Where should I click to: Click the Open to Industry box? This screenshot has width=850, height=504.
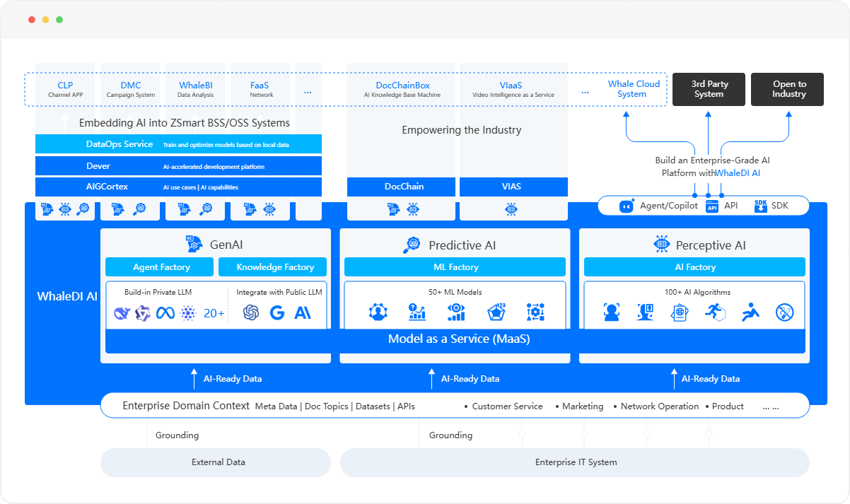pos(787,89)
